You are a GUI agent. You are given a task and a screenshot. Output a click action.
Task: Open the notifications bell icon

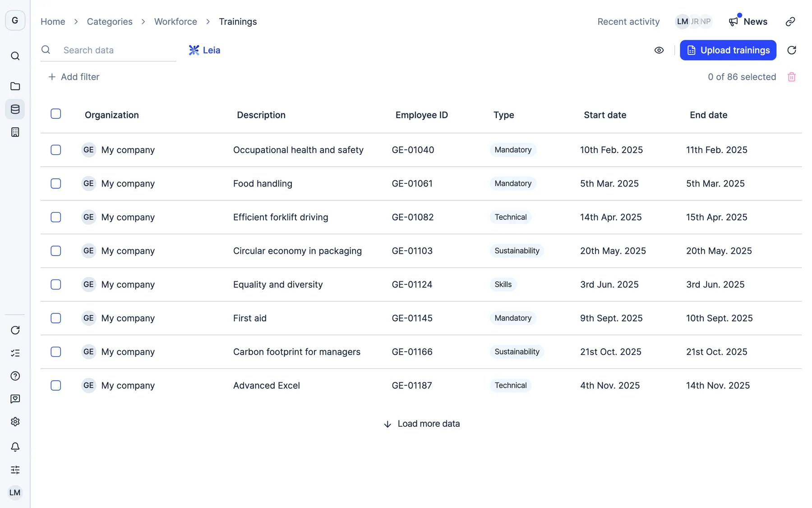pos(15,447)
